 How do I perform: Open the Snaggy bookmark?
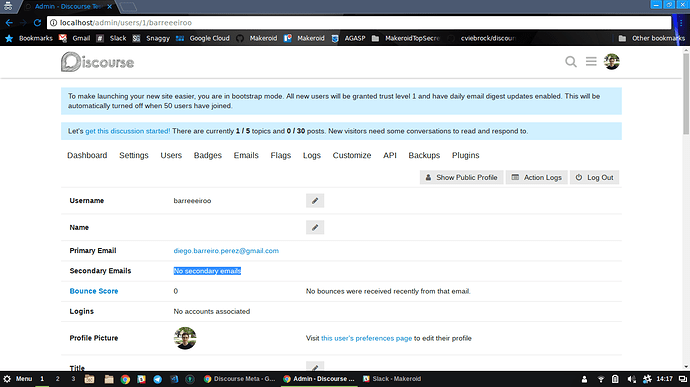(x=151, y=38)
